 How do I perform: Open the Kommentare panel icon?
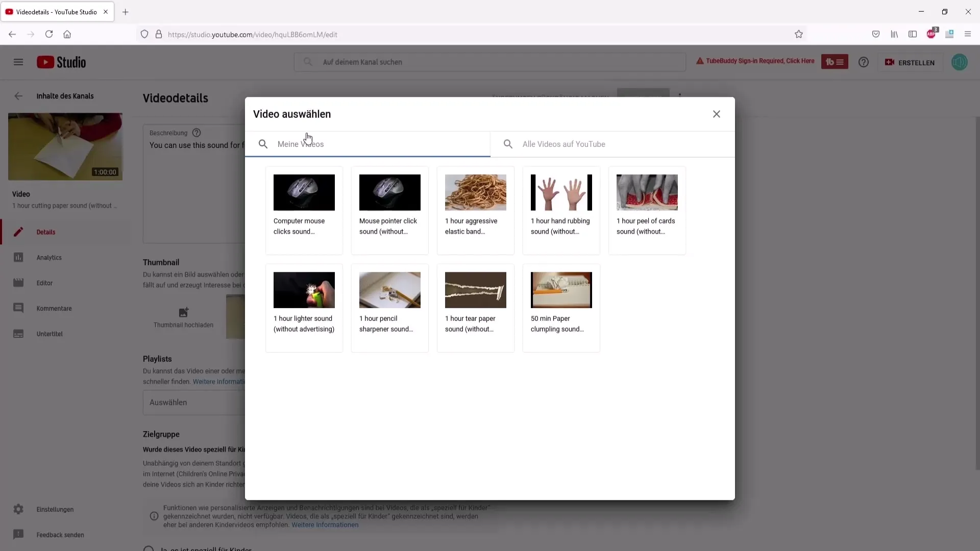tap(18, 308)
